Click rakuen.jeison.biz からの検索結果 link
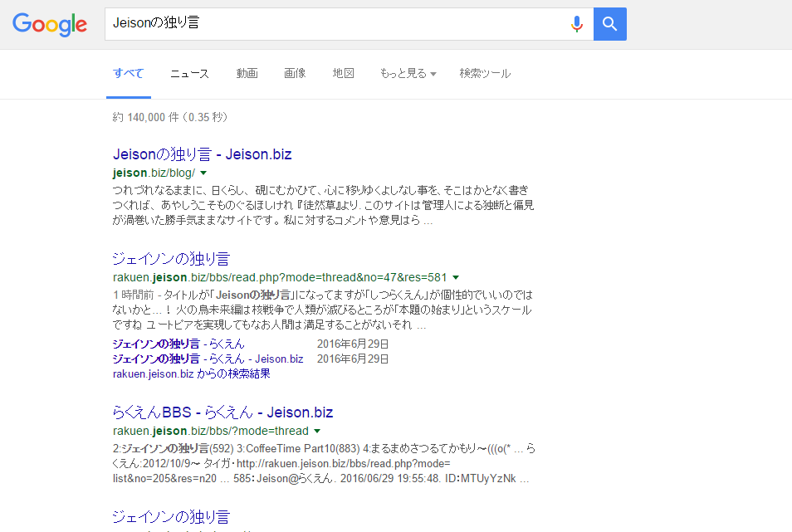This screenshot has height=532, width=792. 191,373
